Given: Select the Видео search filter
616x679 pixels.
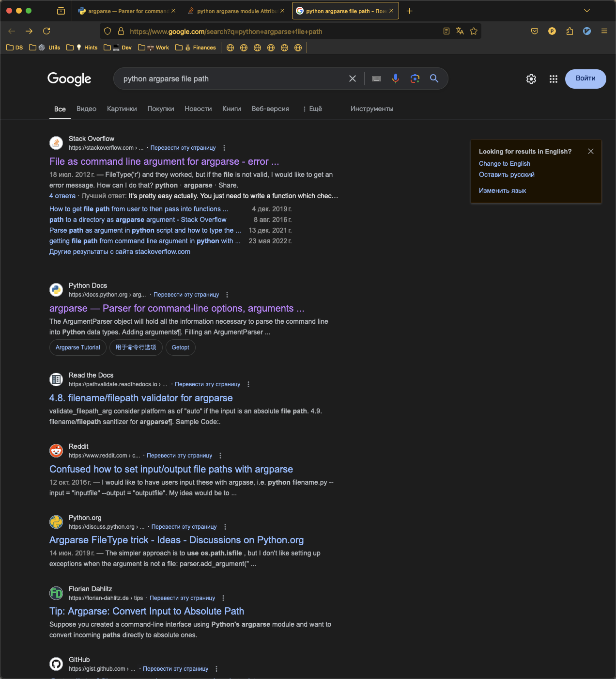Looking at the screenshot, I should 87,109.
